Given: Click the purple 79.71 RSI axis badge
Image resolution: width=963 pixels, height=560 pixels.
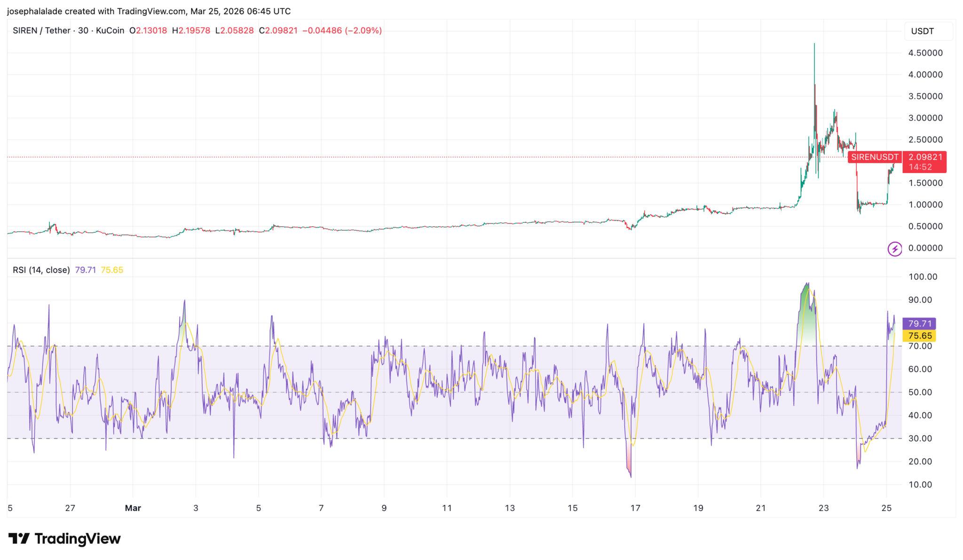Looking at the screenshot, I should [x=919, y=323].
